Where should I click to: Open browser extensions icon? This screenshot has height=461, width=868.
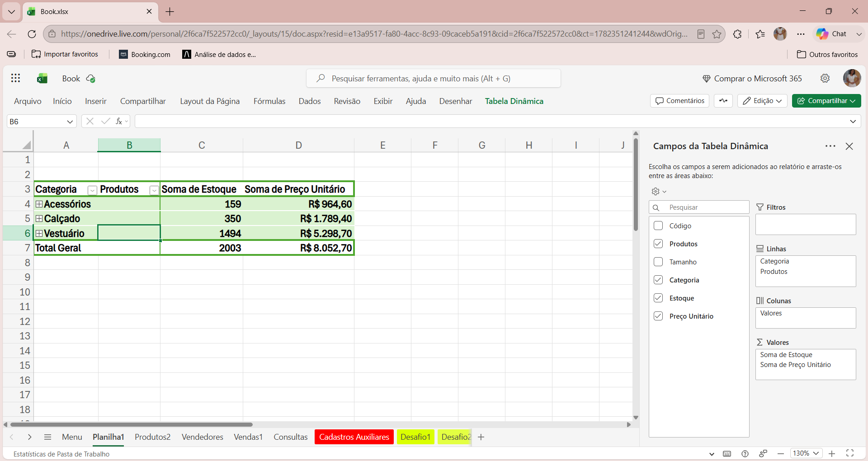(737, 34)
